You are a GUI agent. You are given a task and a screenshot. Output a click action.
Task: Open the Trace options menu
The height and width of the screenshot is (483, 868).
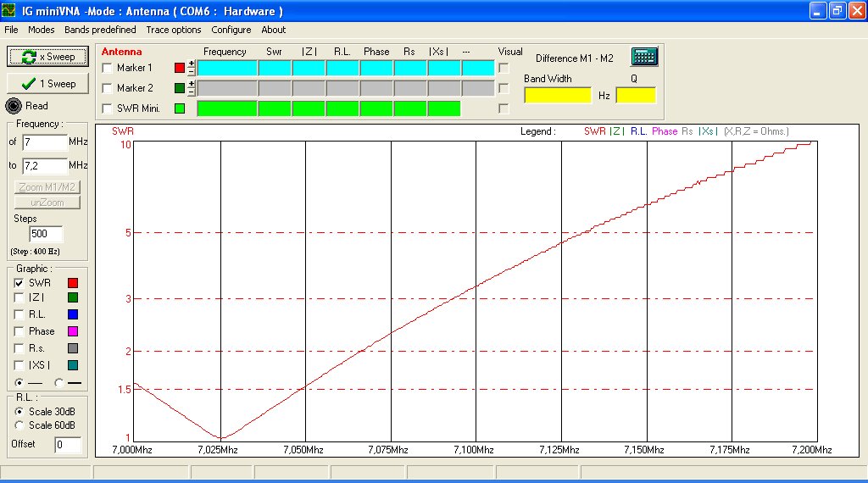[174, 30]
